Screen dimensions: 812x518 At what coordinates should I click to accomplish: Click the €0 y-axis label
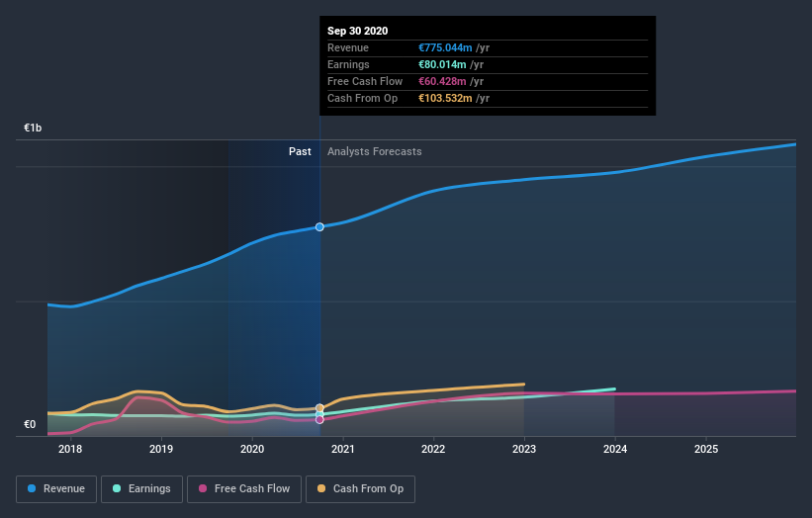(30, 424)
